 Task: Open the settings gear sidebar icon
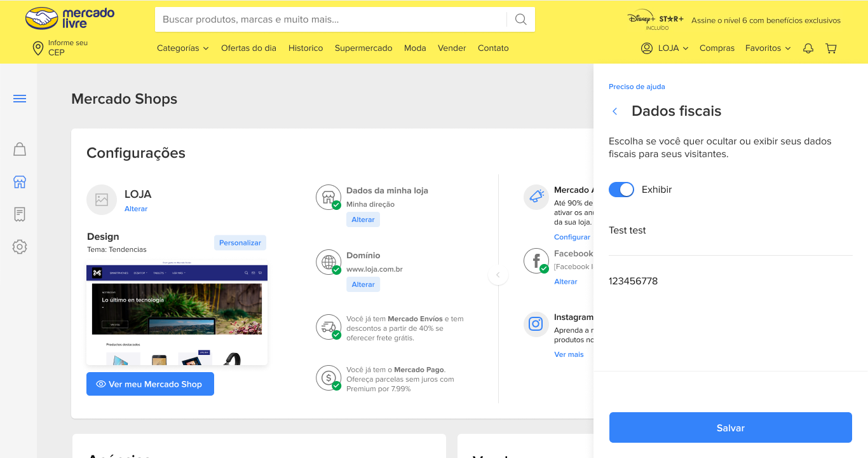pos(20,247)
